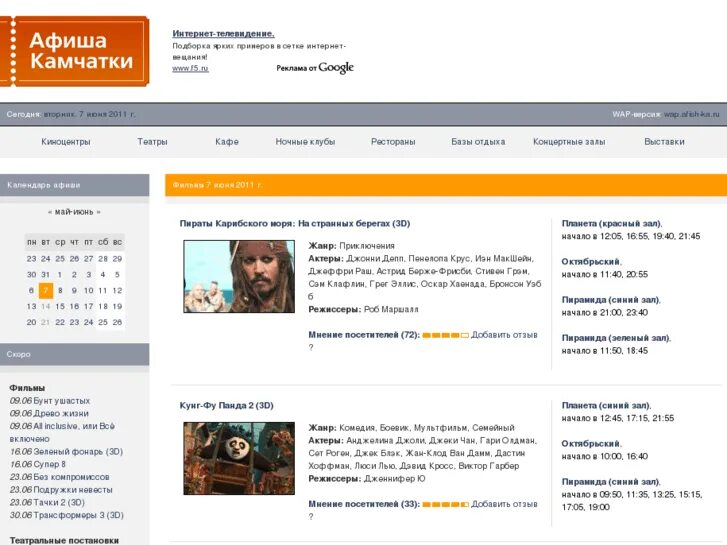This screenshot has width=727, height=545.
Task: Click the Календарь афиши panel header
Action: point(75,185)
